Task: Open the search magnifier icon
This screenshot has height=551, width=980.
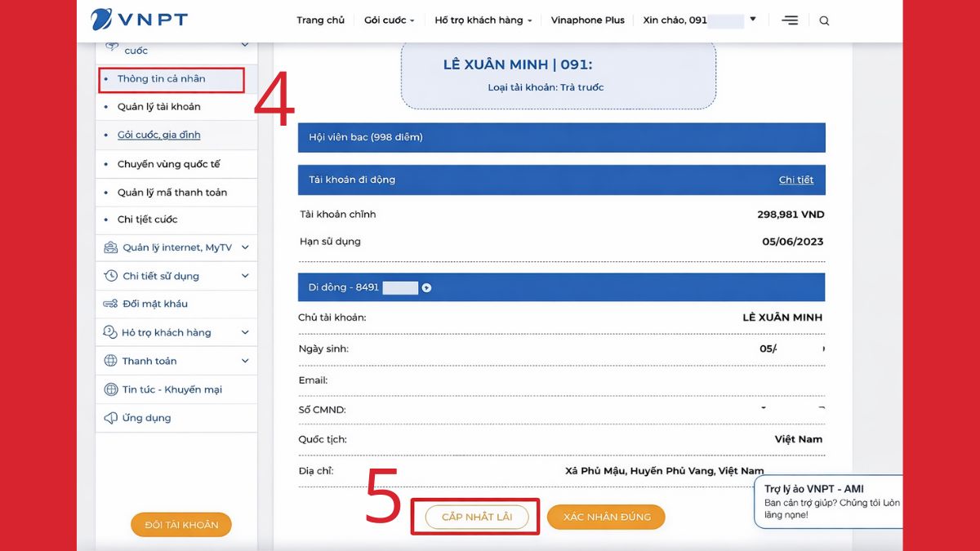Action: (x=824, y=20)
